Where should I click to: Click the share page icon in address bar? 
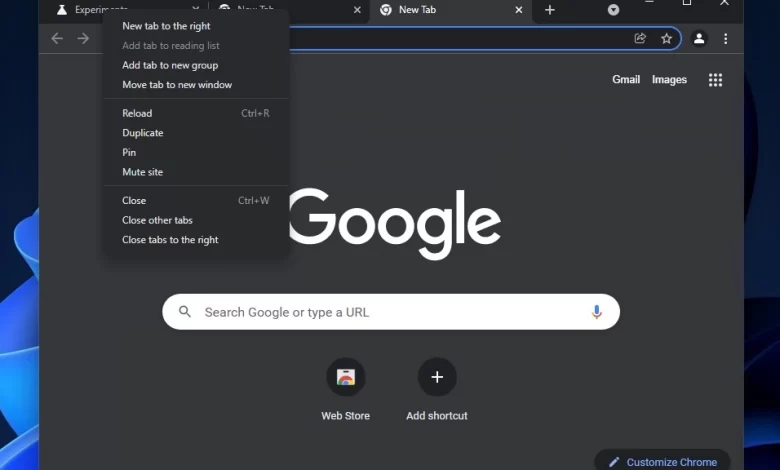click(640, 38)
